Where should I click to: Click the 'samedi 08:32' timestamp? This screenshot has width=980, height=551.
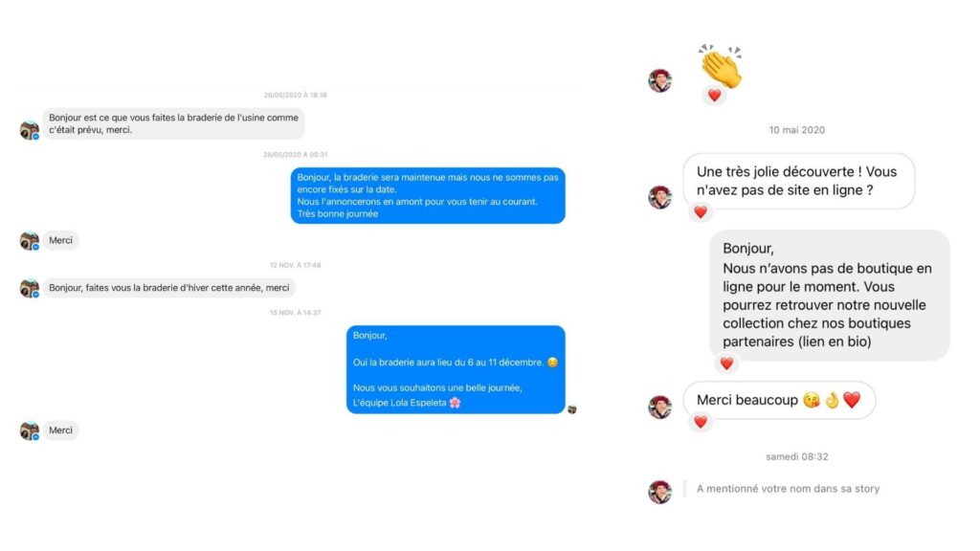pyautogui.click(x=797, y=456)
